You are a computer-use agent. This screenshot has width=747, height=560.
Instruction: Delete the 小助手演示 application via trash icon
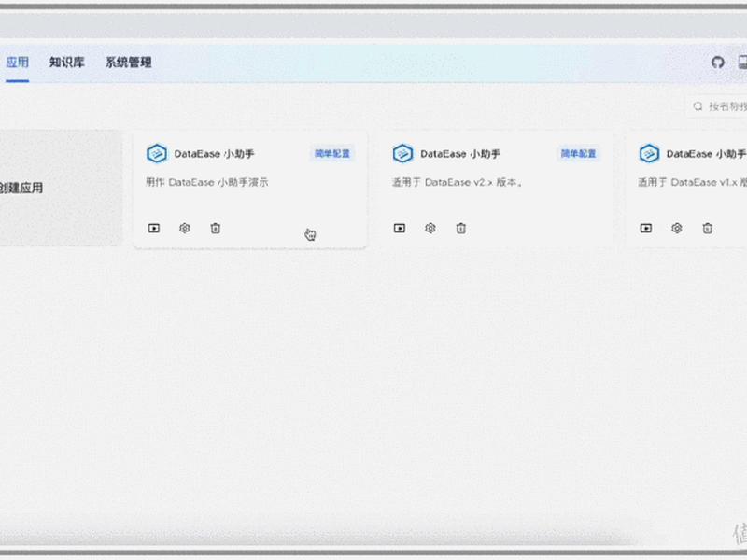pos(216,228)
